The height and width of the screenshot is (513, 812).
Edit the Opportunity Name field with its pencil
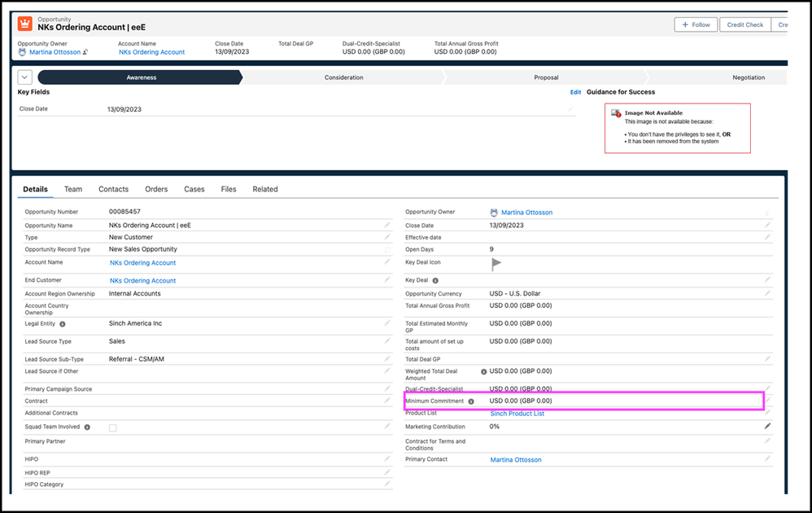tap(386, 225)
